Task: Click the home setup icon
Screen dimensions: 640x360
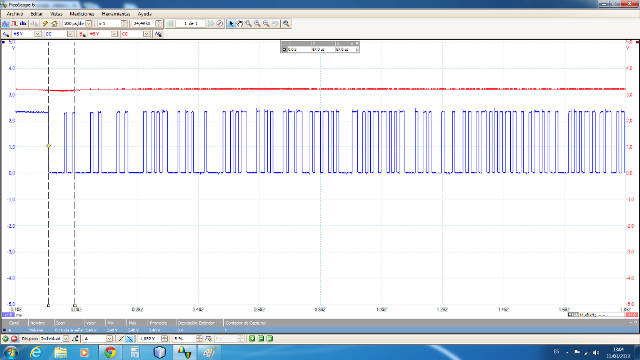Action: coord(54,24)
